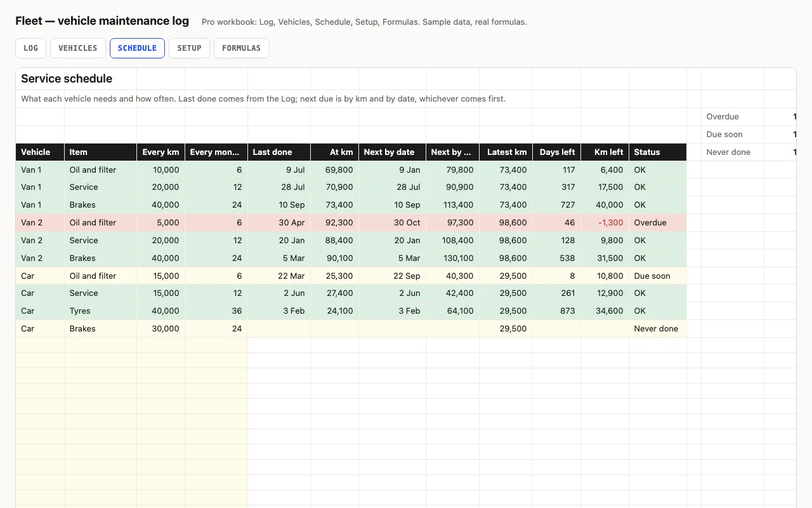Select the '30 Apr' last done cell
The height and width of the screenshot is (508, 812).
click(279, 223)
